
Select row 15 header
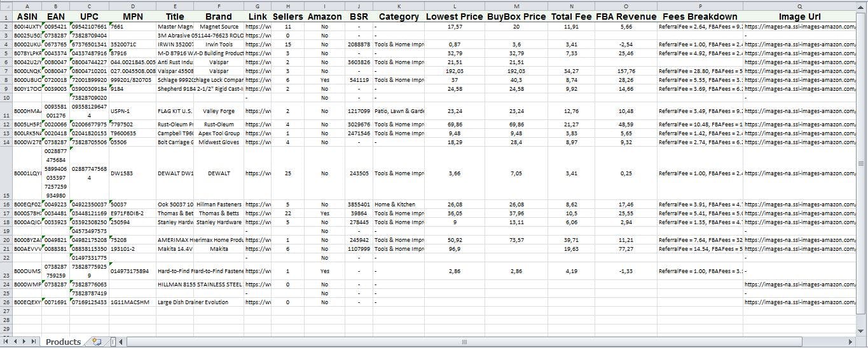(6, 173)
